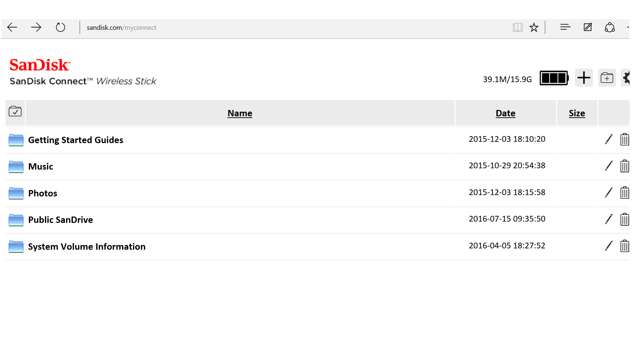Open settings gear icon
The image size is (644, 362).
coord(626,78)
